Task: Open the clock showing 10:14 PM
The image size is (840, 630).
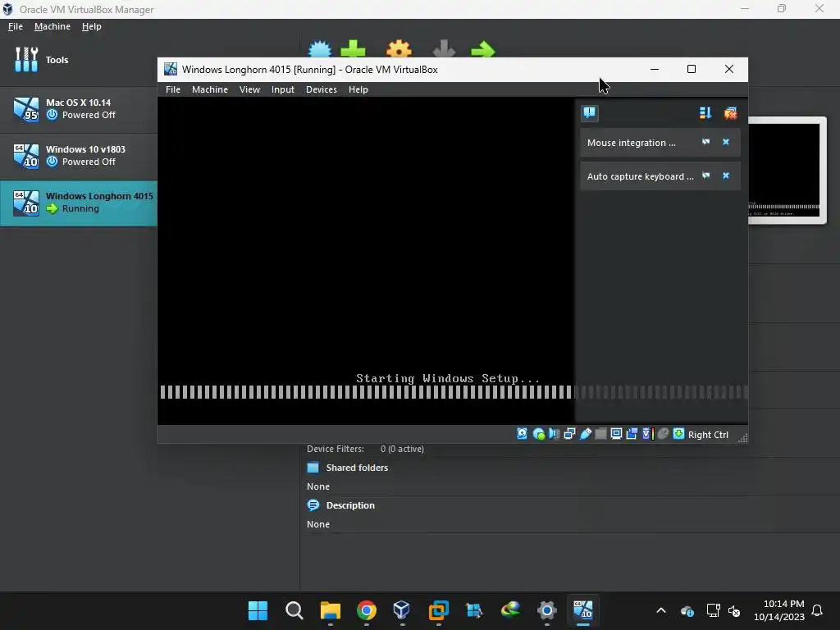Action: 779,610
